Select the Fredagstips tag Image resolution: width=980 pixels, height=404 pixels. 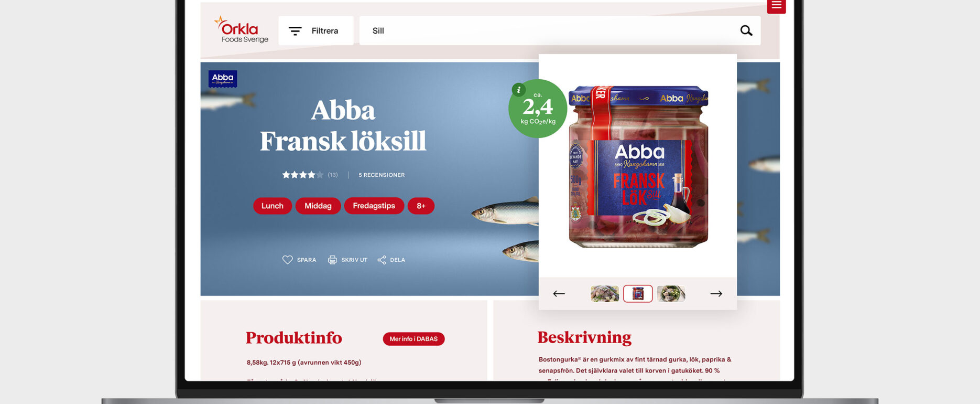point(374,206)
